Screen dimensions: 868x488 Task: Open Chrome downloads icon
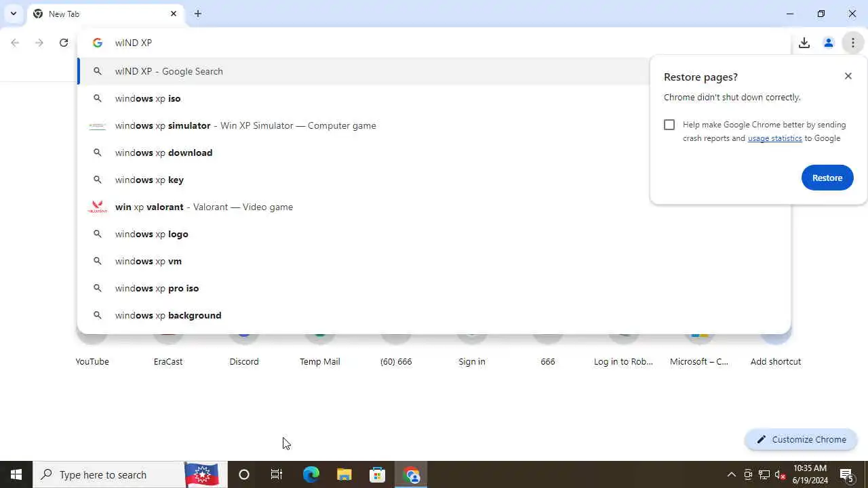804,43
